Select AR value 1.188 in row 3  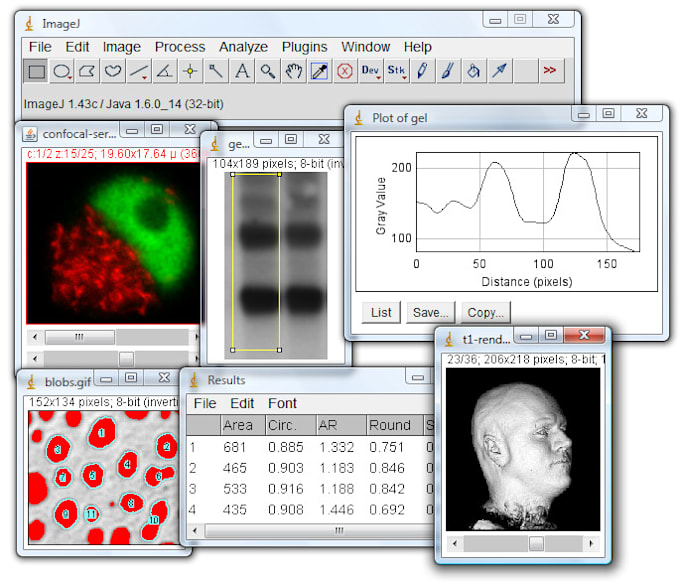coord(337,489)
